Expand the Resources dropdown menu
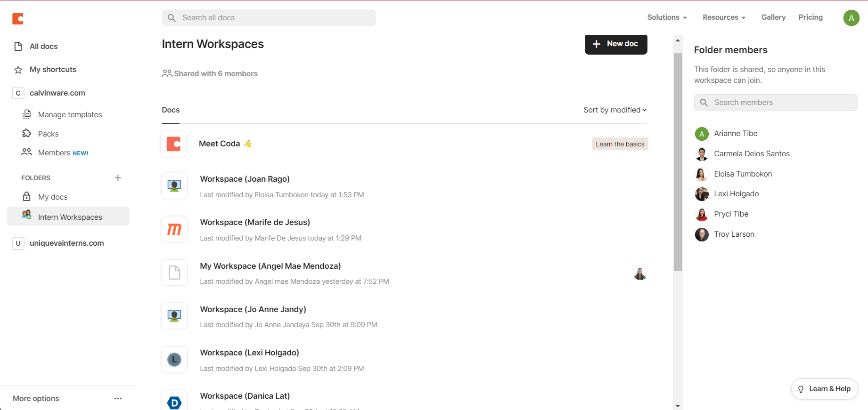 tap(724, 17)
